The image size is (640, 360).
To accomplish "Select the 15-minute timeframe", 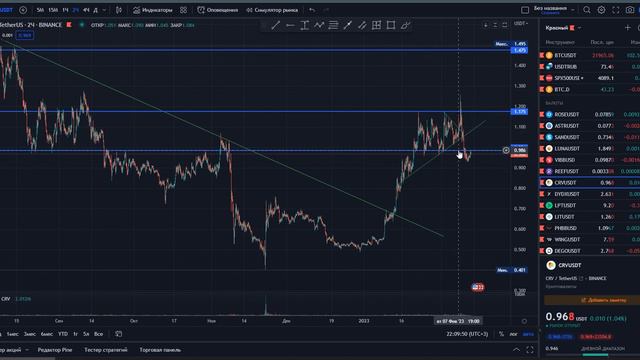I will (x=53, y=10).
